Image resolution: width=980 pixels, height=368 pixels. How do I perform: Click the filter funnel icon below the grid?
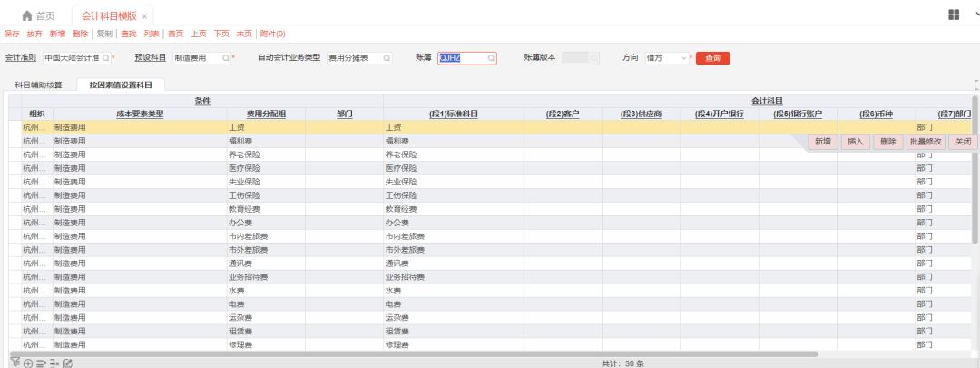click(15, 363)
